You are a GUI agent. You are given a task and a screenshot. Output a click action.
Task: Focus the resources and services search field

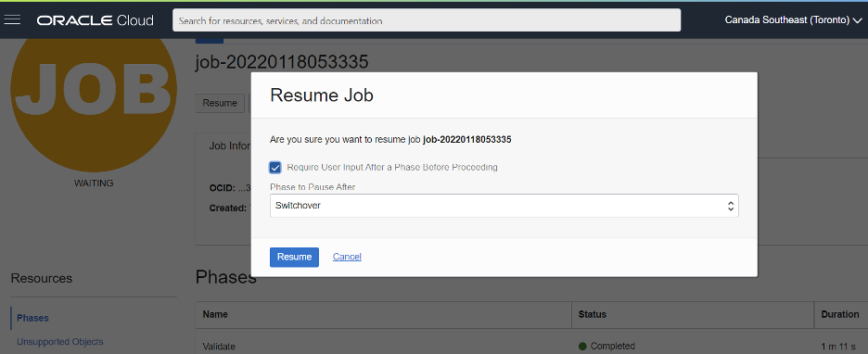click(427, 20)
